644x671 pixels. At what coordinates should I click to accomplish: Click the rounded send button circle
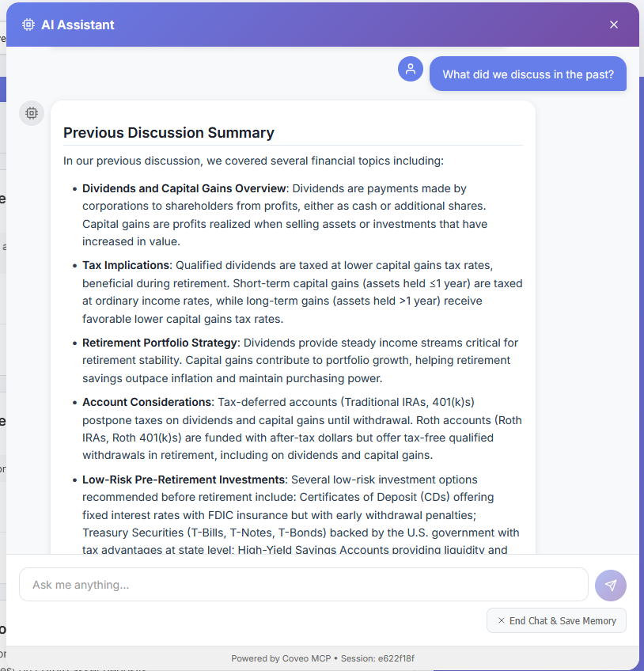(x=610, y=585)
